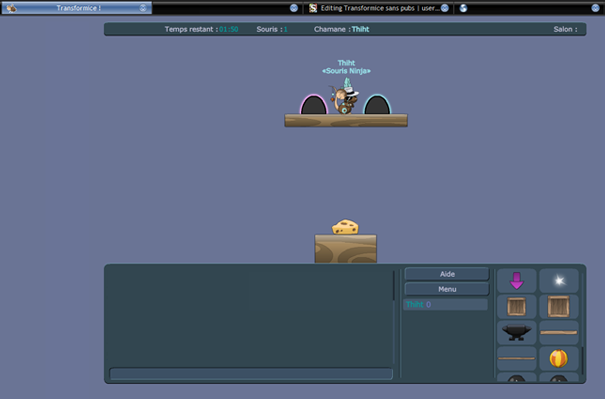Choose the black anvil item

pos(516,332)
